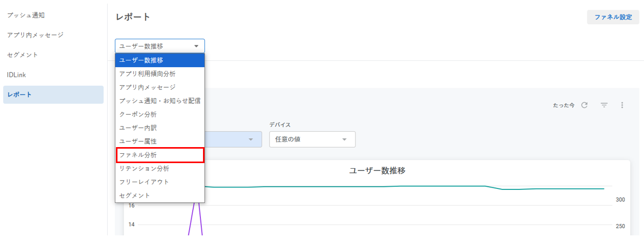This screenshot has height=240, width=644.
Task: Choose アプリ利用傾向分析 from the list
Action: coord(160,74)
